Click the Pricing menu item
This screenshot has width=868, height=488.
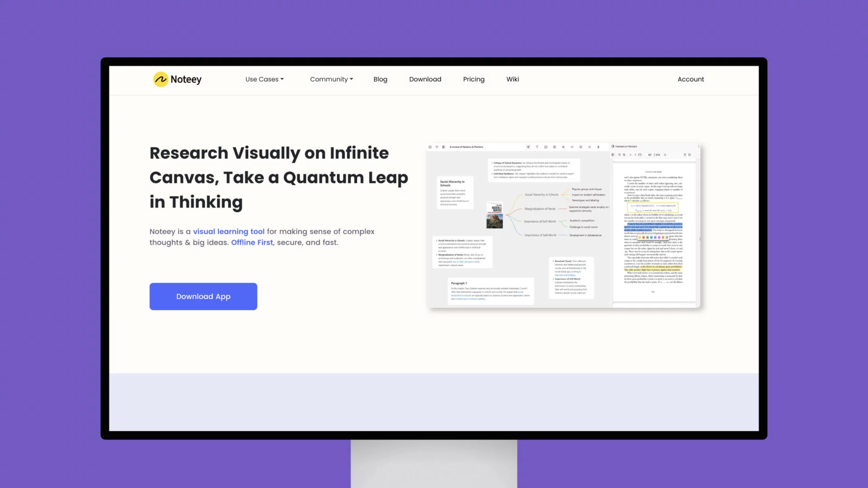click(474, 79)
